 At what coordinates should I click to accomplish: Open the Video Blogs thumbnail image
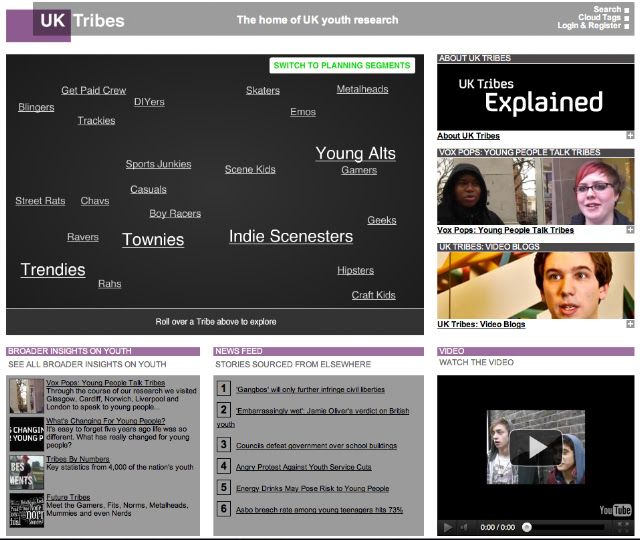coord(536,285)
